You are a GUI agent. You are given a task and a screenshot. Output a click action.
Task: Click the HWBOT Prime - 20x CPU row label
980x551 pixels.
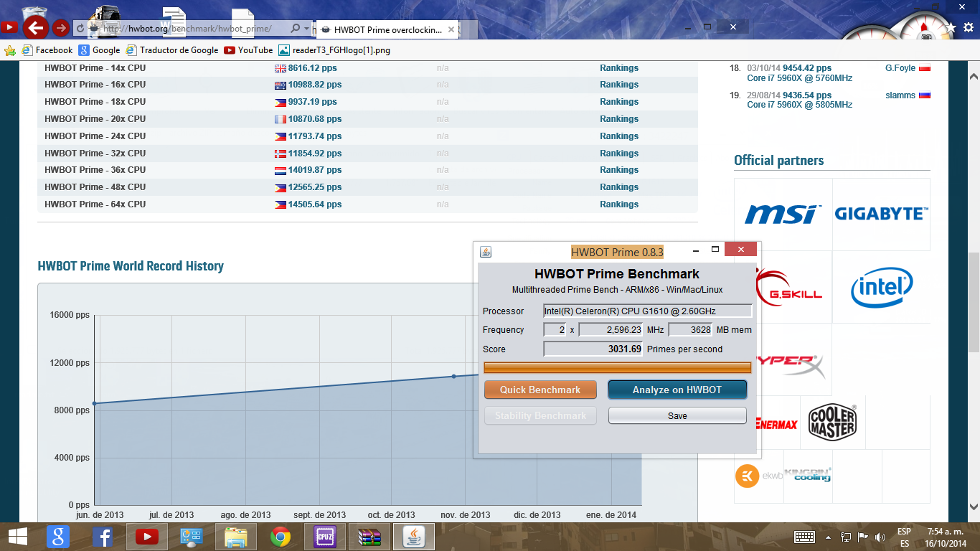(95, 119)
